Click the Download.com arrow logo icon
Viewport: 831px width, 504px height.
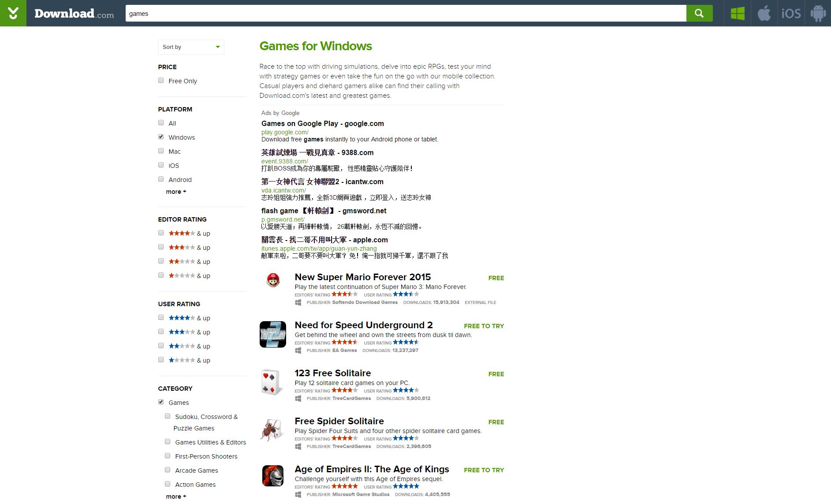[x=13, y=13]
